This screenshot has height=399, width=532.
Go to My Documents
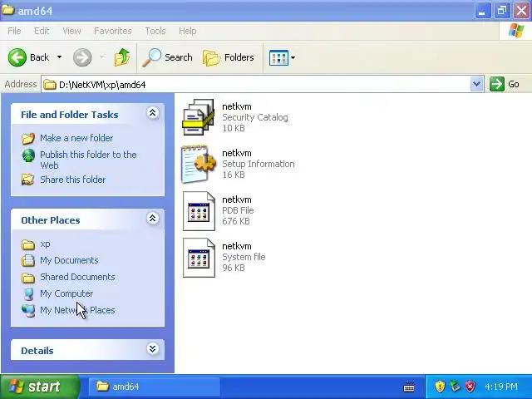coord(69,260)
